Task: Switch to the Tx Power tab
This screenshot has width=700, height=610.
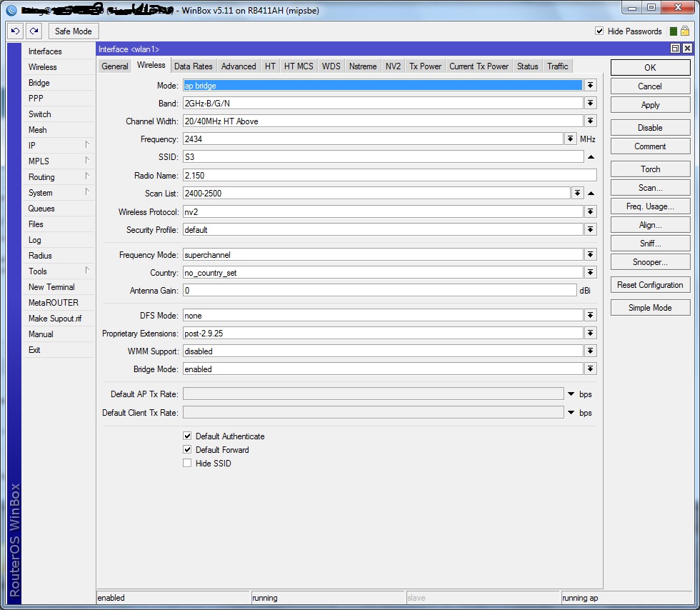Action: coord(426,66)
